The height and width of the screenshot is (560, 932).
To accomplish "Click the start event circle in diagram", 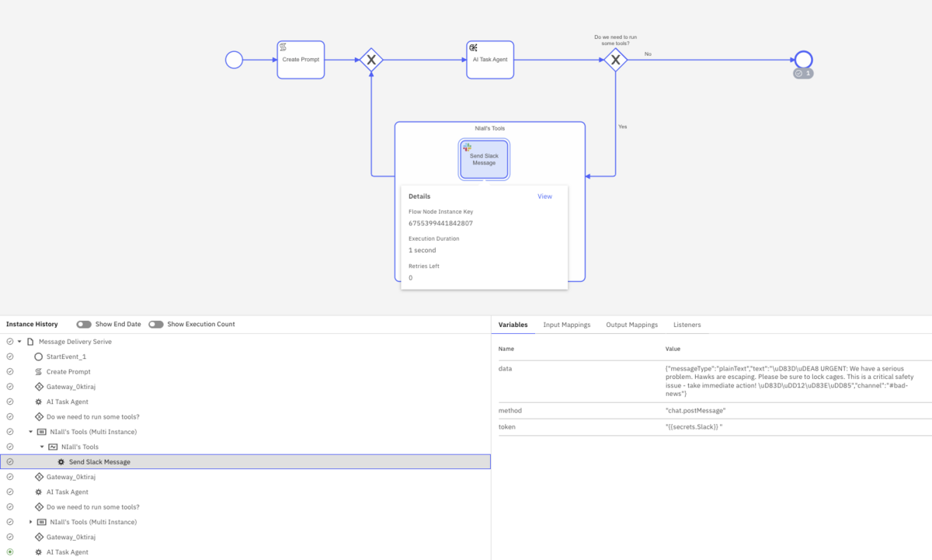I will 234,60.
